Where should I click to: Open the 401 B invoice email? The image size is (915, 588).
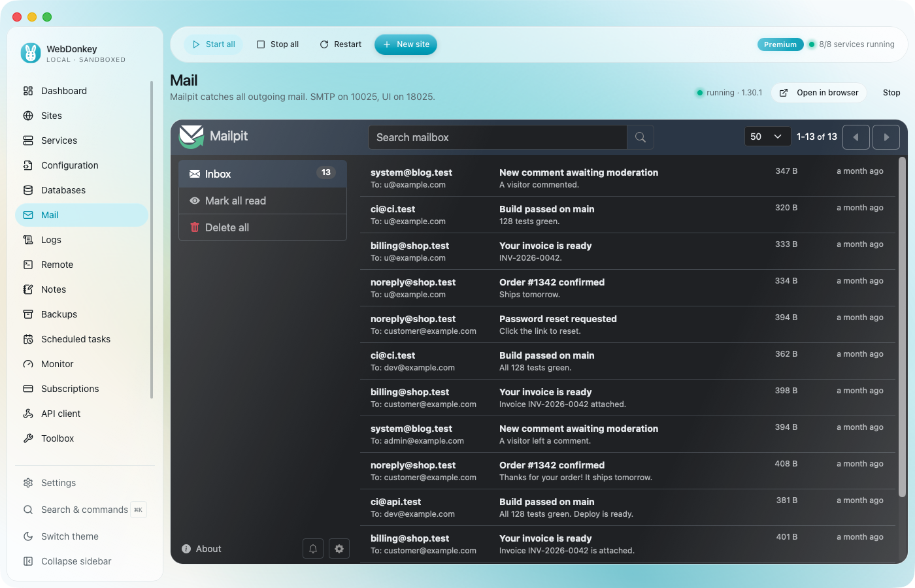click(629, 544)
